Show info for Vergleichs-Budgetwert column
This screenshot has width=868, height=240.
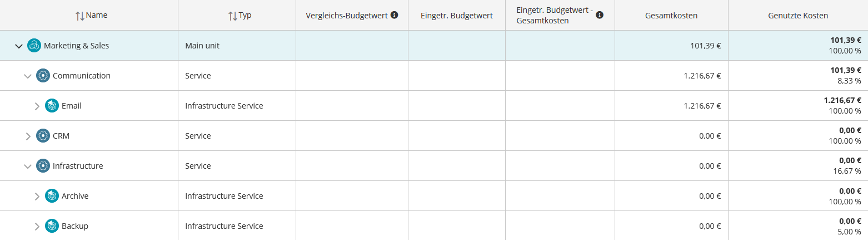(395, 15)
